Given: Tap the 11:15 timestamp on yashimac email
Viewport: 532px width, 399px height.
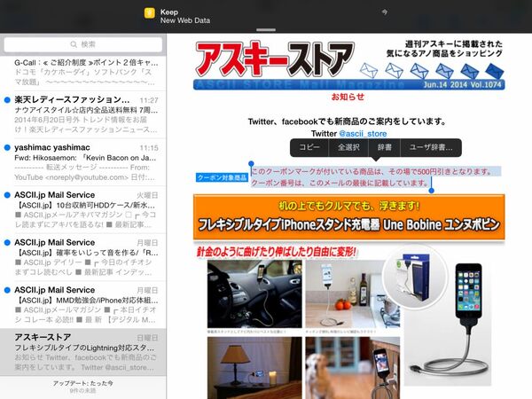Looking at the screenshot, I should click(x=149, y=147).
